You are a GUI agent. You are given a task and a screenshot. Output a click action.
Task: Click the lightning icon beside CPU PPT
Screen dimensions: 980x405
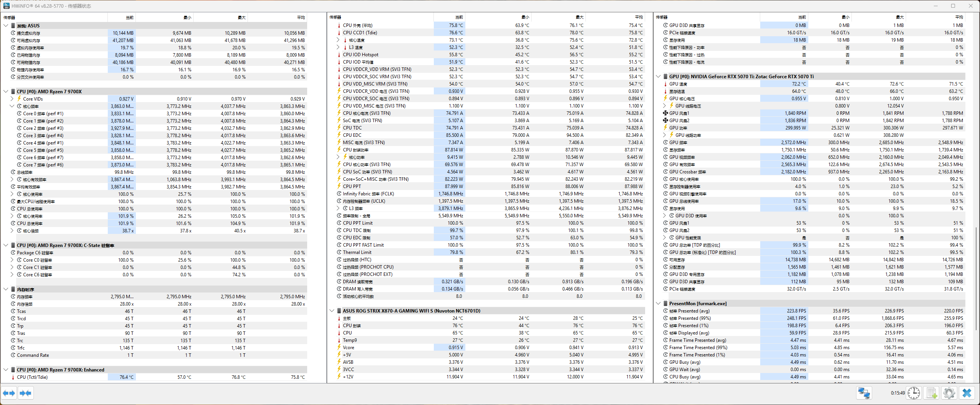coord(339,187)
